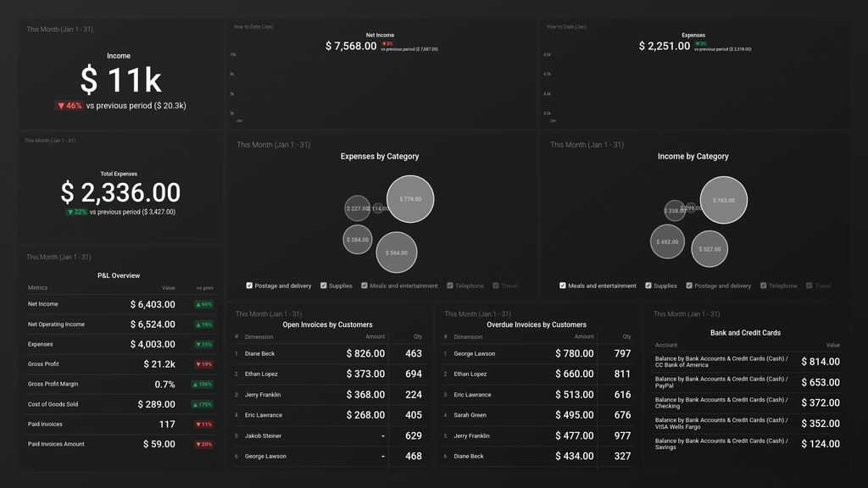Select the VISA Wells Fargo account row
868x488 pixels.
click(x=748, y=424)
